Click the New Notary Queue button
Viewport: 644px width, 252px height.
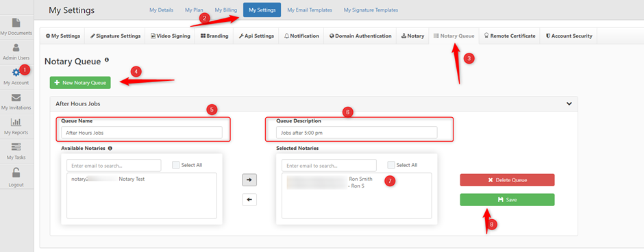pyautogui.click(x=81, y=83)
